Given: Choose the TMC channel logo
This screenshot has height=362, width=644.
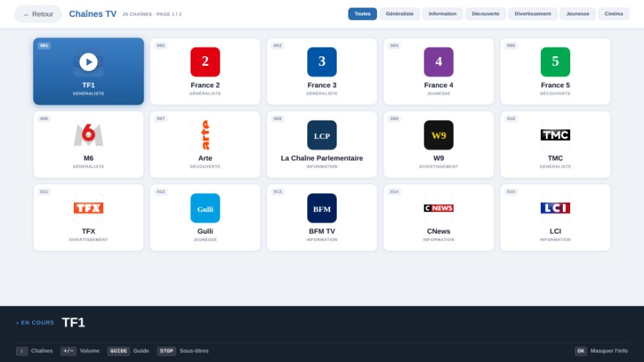Looking at the screenshot, I should click(555, 135).
